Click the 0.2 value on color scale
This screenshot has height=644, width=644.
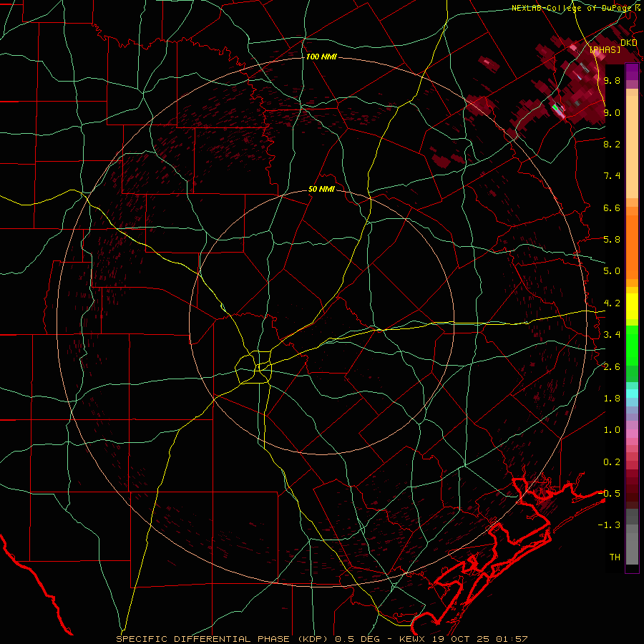click(x=612, y=462)
